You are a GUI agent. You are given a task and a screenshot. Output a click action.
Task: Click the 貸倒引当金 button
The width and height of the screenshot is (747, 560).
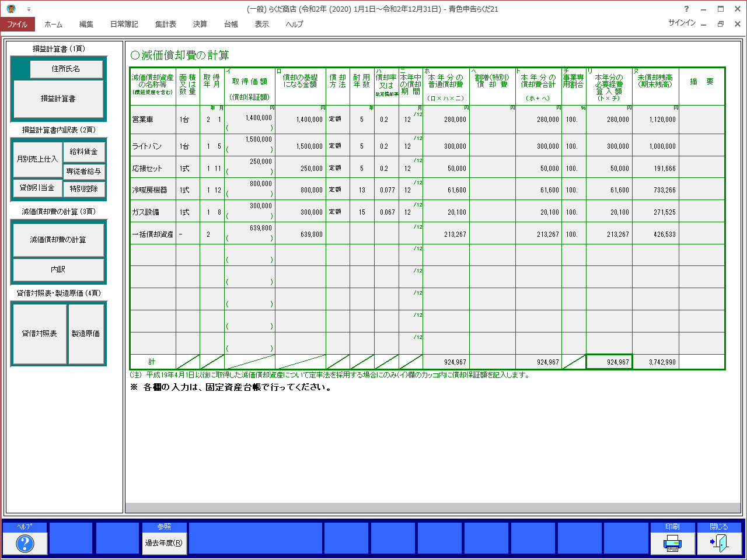37,188
